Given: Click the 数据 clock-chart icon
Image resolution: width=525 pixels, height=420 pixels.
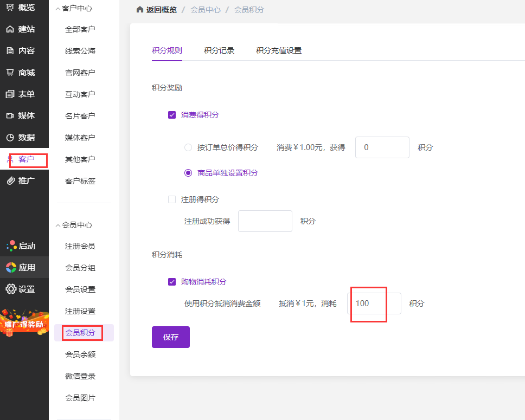Looking at the screenshot, I should (x=10, y=138).
